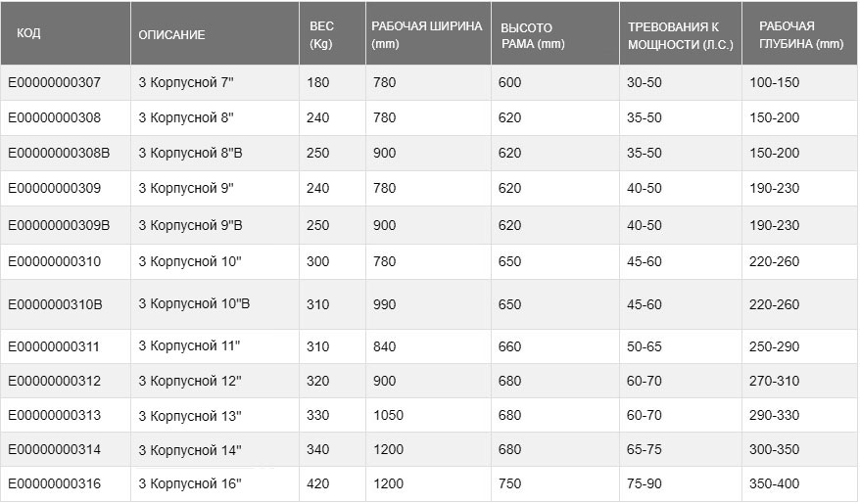
Task: Select the code E0000000310B cell
Action: coord(55,304)
